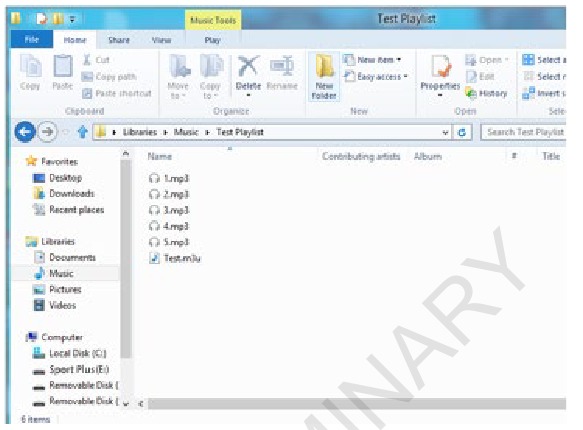Open the Play tab under Music Tools
The image size is (583, 430).
point(212,40)
